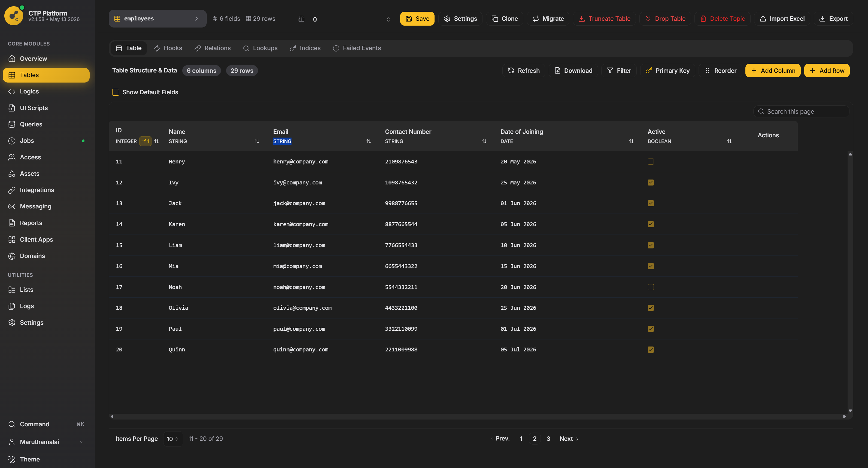Open Command palette
868x468 pixels.
[46, 424]
